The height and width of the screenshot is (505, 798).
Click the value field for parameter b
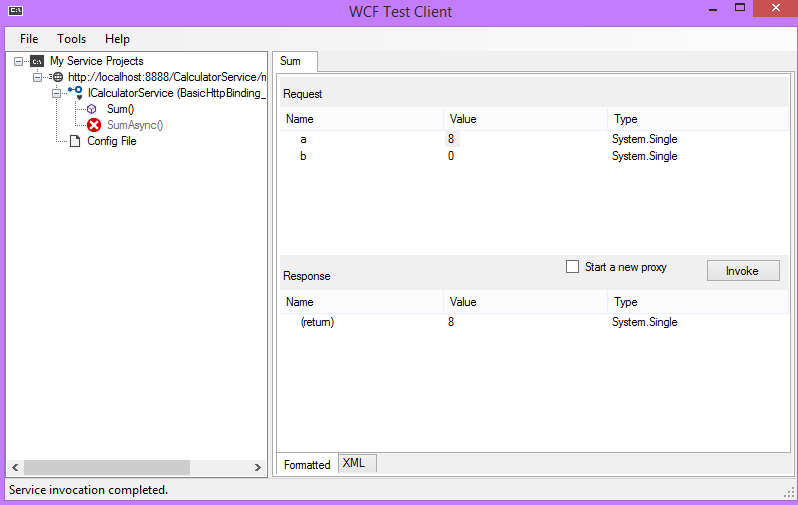[520, 156]
